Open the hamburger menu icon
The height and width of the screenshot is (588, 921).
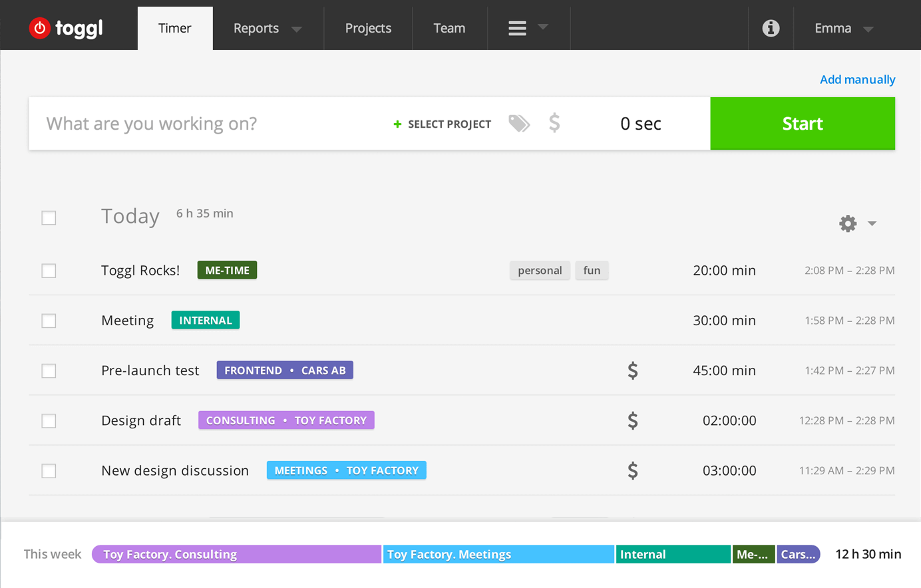point(517,28)
